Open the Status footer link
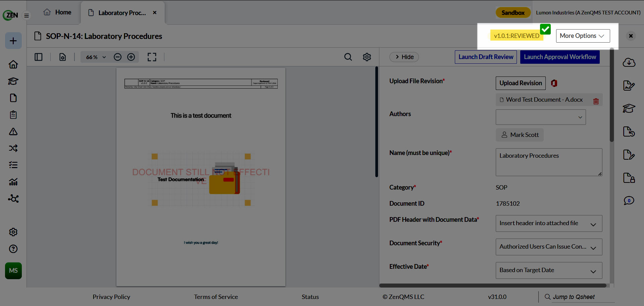 click(310, 297)
